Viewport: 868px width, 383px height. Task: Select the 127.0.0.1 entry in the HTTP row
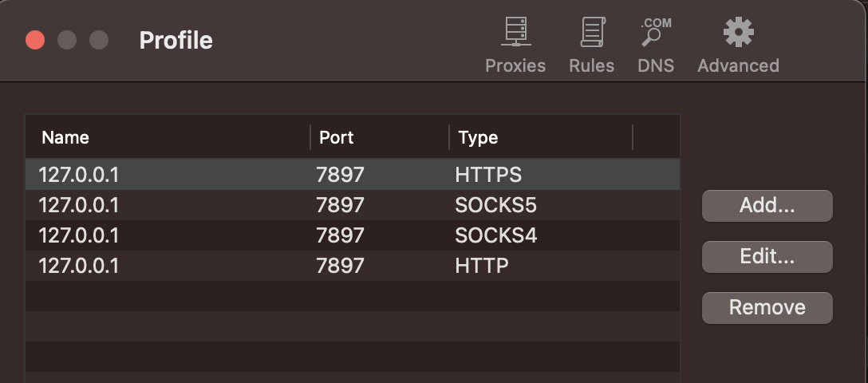coord(79,267)
